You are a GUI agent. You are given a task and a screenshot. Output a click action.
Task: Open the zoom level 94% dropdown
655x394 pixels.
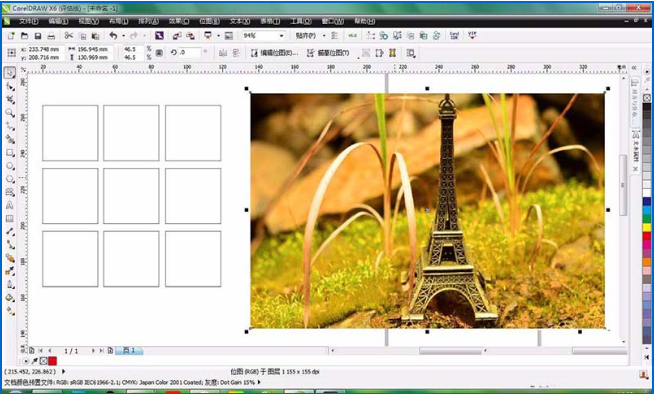point(263,36)
